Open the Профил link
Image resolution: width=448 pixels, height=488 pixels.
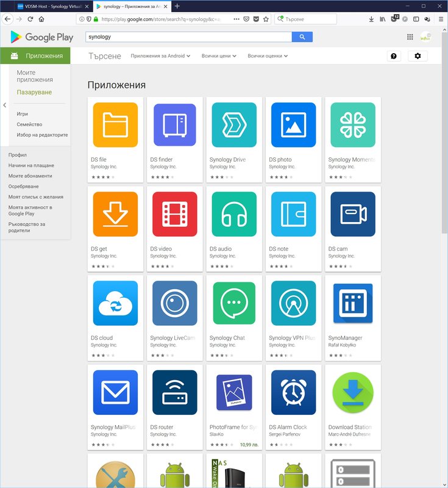tap(18, 155)
